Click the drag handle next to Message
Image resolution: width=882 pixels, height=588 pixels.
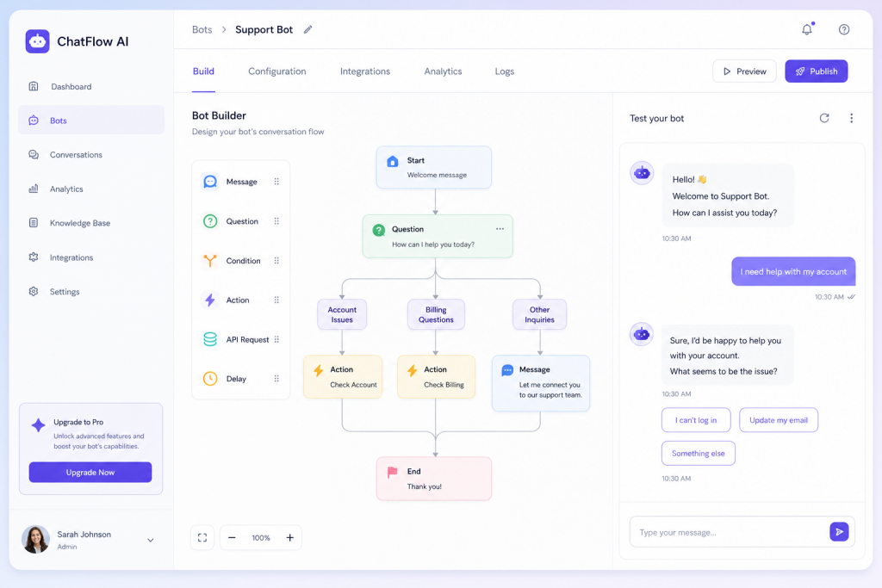pyautogui.click(x=276, y=182)
